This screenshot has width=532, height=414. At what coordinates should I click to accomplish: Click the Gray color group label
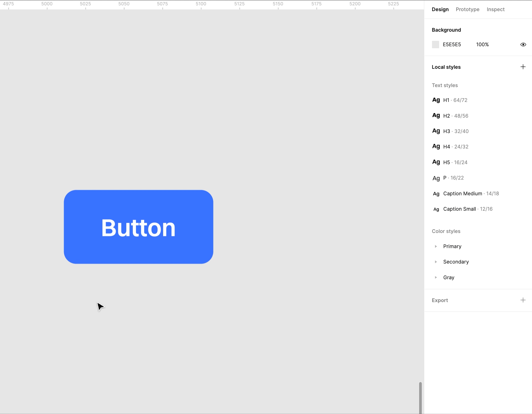[449, 278]
